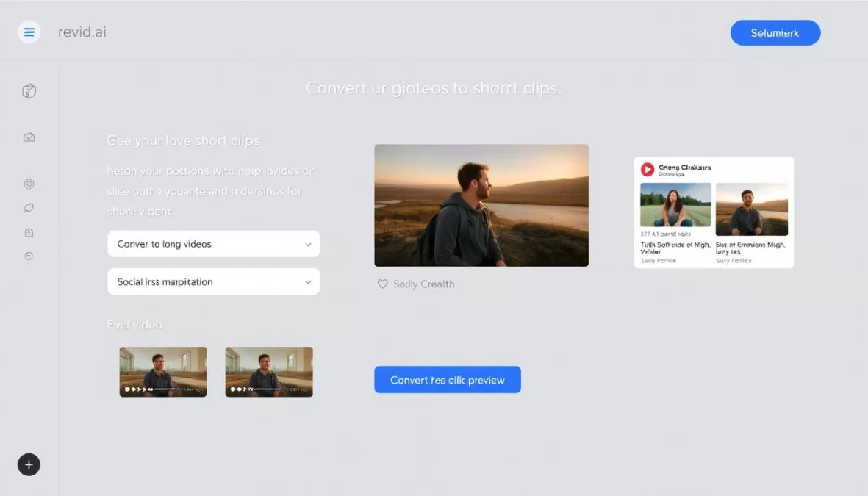Click the main preview video of hiker
Viewport: 868px width, 496px height.
481,205
